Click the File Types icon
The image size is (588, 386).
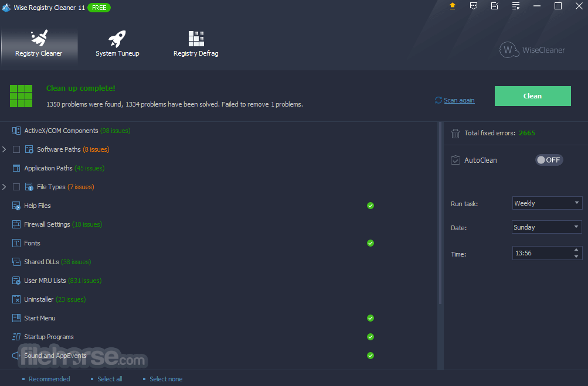(29, 187)
